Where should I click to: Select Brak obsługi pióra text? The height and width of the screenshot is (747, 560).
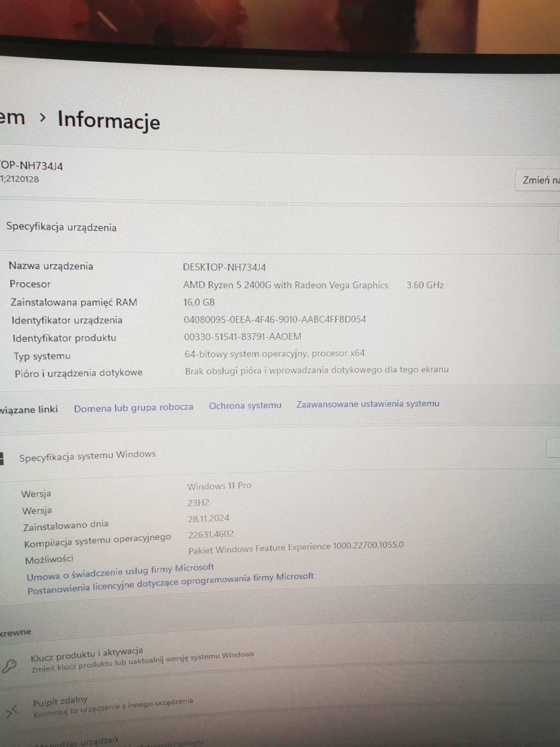(317, 370)
